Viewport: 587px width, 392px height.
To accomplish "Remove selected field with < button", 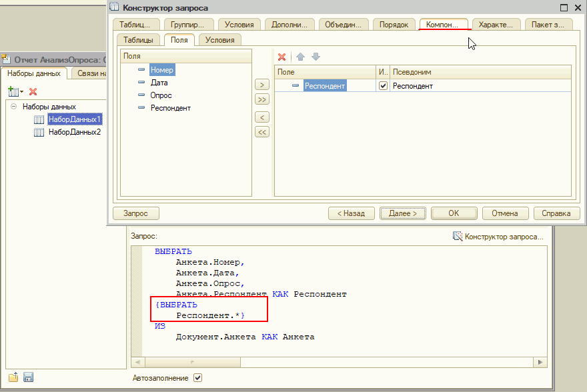I will click(x=262, y=117).
